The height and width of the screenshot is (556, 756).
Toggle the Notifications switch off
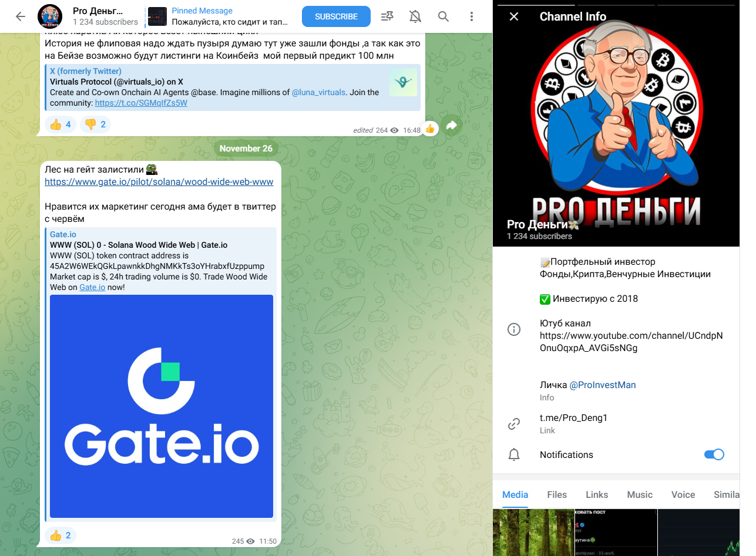click(x=714, y=454)
